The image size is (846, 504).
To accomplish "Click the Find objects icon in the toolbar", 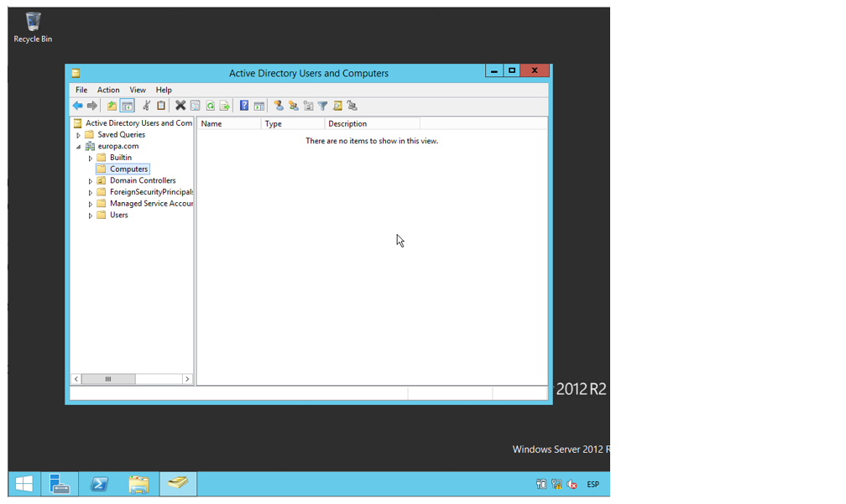I will click(337, 106).
